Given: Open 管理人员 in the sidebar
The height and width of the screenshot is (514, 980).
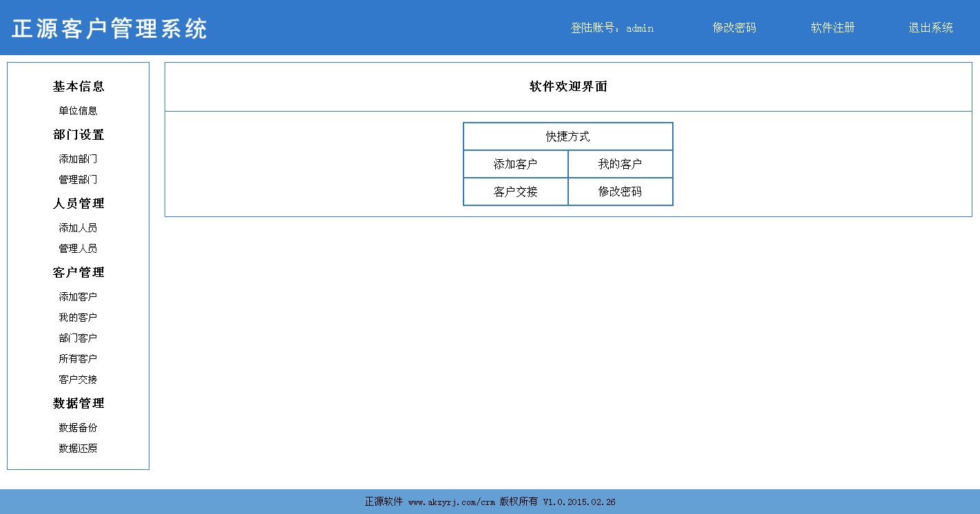Looking at the screenshot, I should point(78,248).
